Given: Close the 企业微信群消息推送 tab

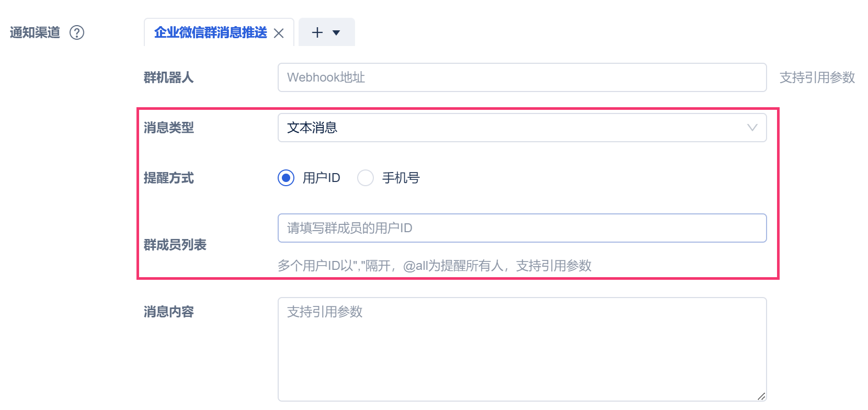Looking at the screenshot, I should point(279,33).
